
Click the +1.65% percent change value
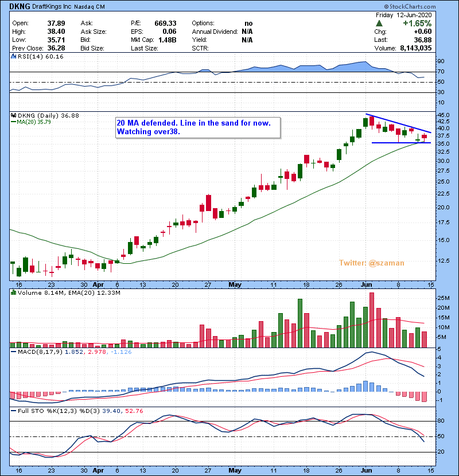(x=417, y=24)
